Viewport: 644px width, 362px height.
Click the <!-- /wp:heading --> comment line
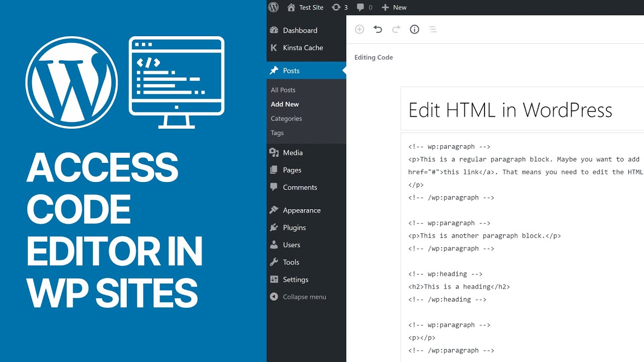point(447,299)
